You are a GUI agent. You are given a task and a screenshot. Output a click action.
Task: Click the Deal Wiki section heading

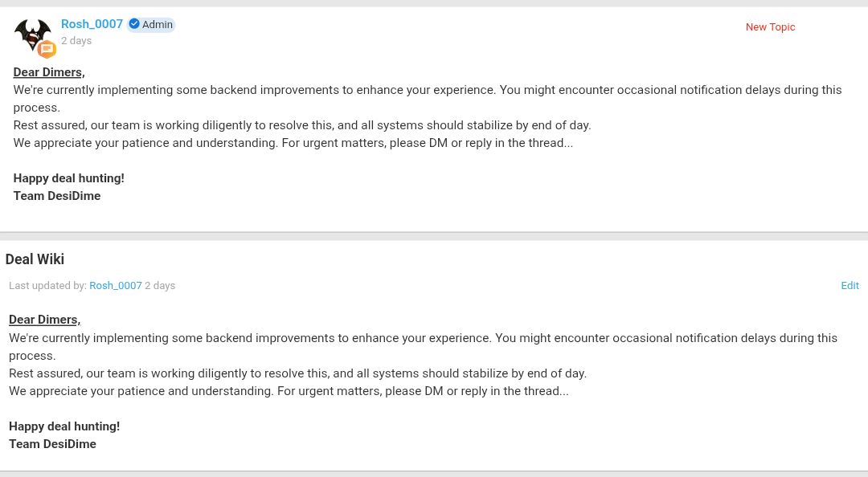(35, 259)
